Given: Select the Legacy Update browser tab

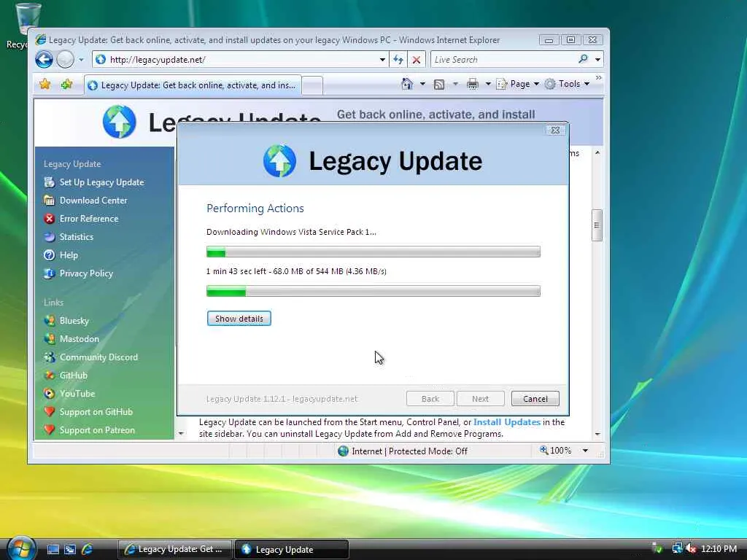Looking at the screenshot, I should tap(193, 85).
